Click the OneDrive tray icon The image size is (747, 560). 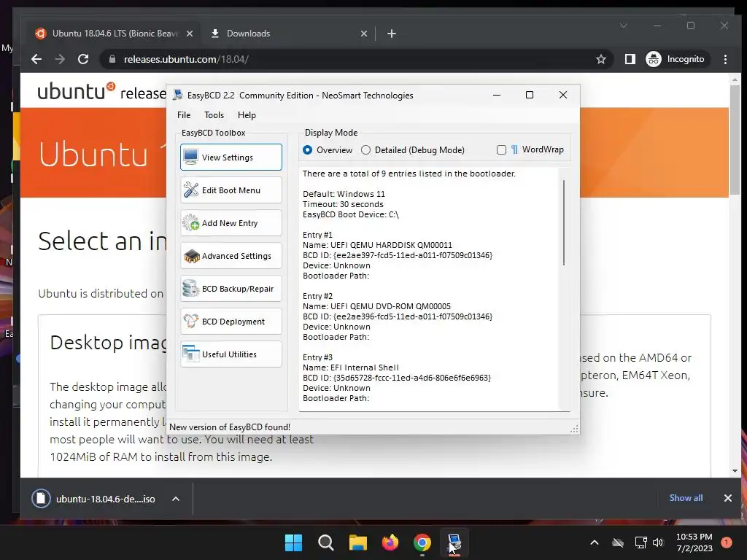tap(618, 542)
